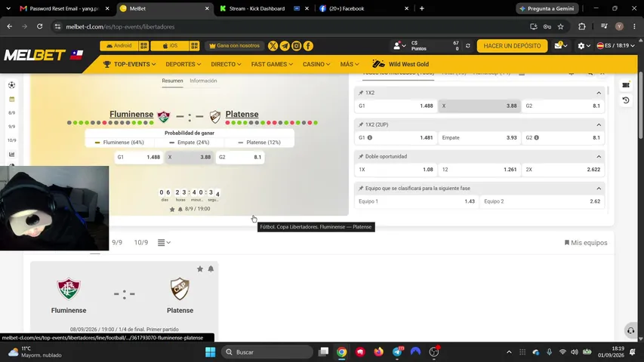Open the bet slip ticket icon on right edge

[x=626, y=85]
